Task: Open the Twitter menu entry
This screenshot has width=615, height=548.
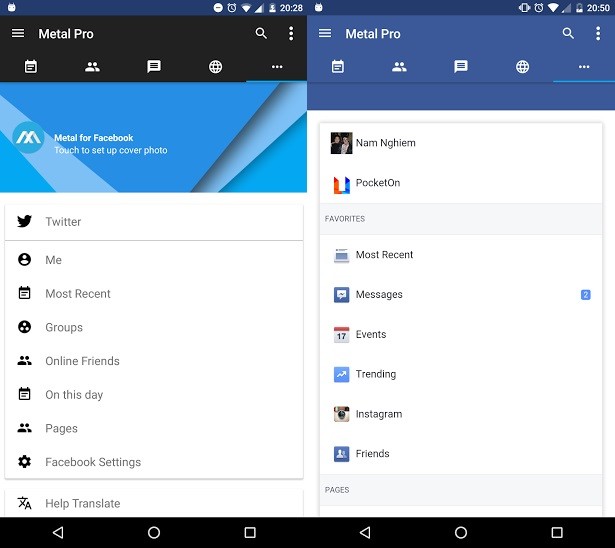Action: 154,222
